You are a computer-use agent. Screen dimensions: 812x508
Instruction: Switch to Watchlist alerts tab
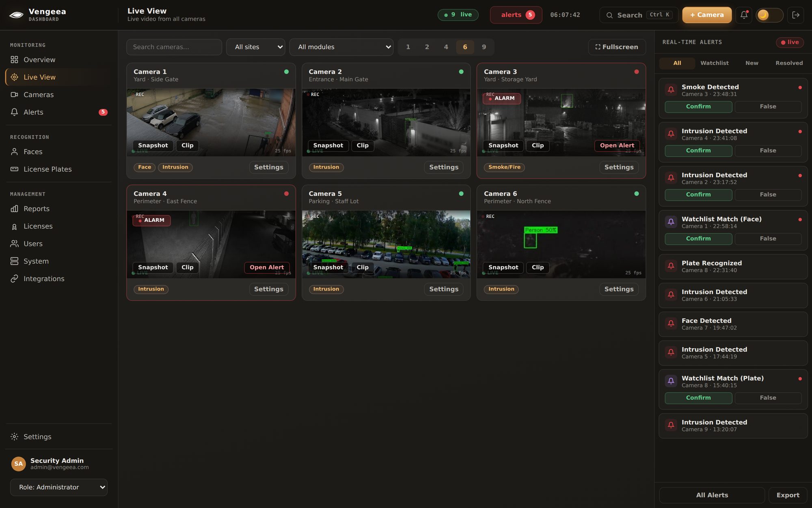pos(714,63)
